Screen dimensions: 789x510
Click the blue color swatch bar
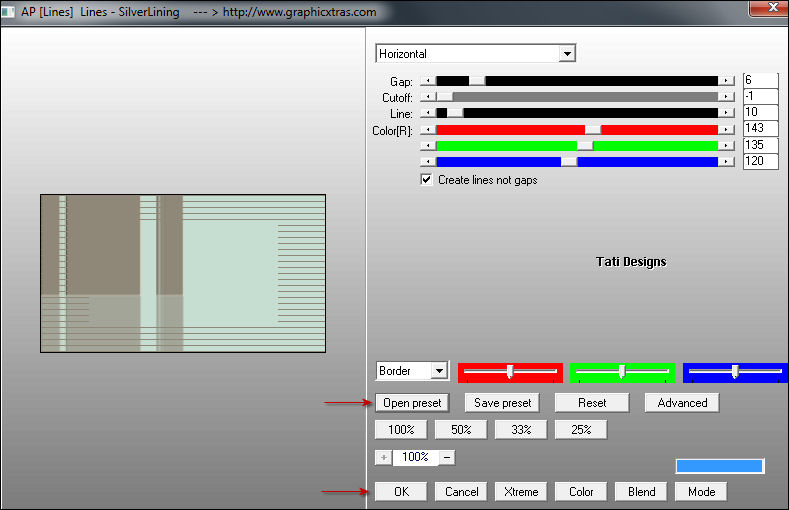[720, 466]
